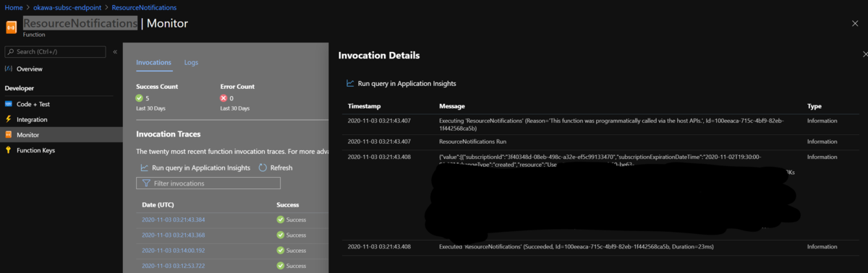Image resolution: width=868 pixels, height=273 pixels.
Task: Click the ResourceNotifications function icon
Action: [12, 27]
